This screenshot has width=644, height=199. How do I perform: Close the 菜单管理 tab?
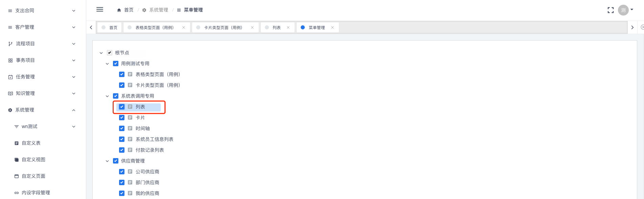pyautogui.click(x=332, y=28)
